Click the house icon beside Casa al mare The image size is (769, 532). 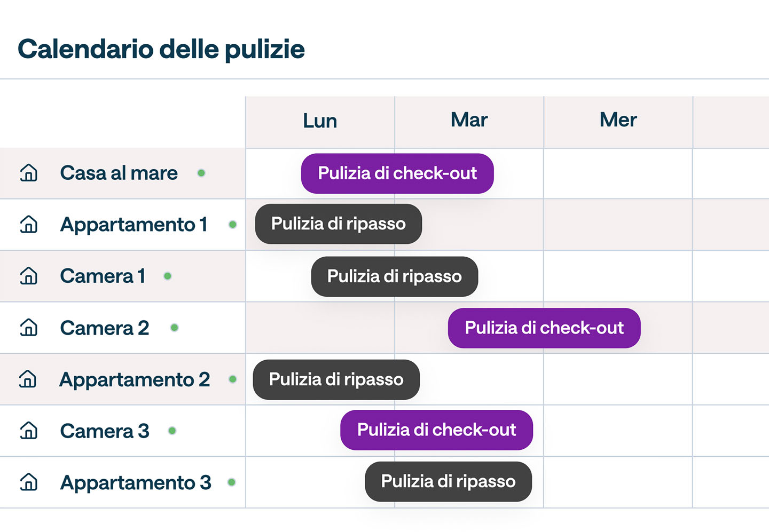point(29,173)
